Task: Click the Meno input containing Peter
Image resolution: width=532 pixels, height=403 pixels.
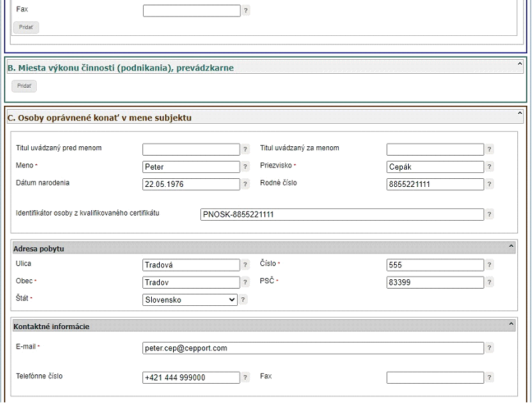Action: (191, 167)
